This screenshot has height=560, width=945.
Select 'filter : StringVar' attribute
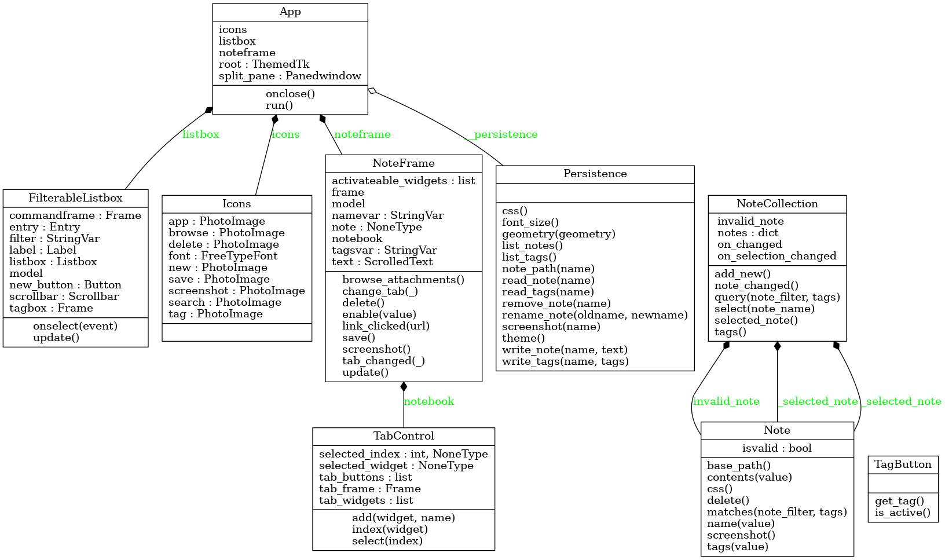(54, 239)
